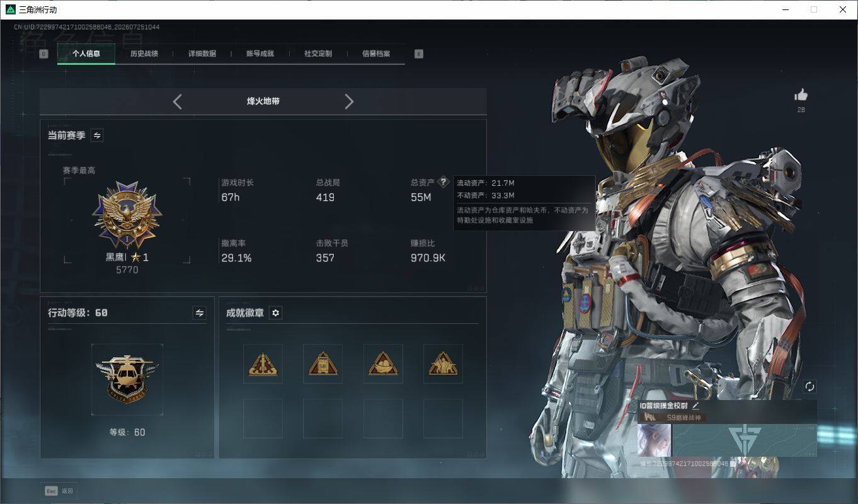Switch to the 历史战绩 tab

tap(144, 54)
